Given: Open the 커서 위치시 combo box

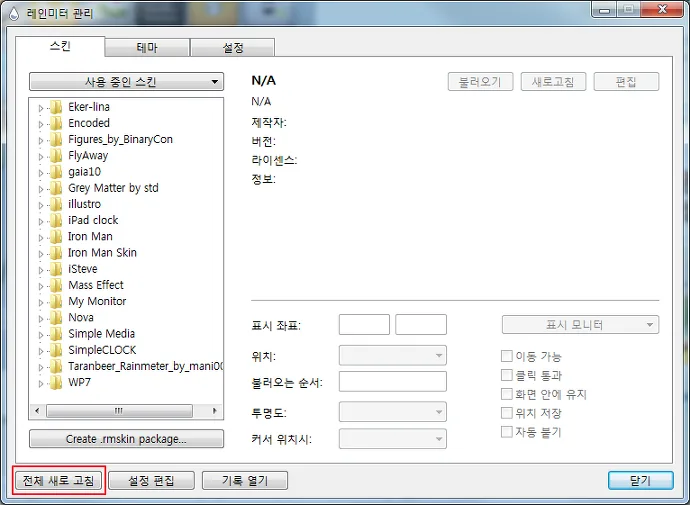Looking at the screenshot, I should (393, 439).
